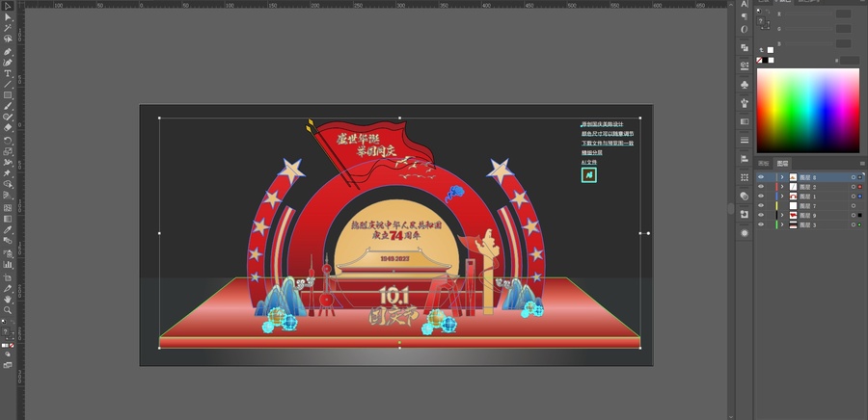
Task: Select the Selection tool (black arrow)
Action: pos(8,6)
